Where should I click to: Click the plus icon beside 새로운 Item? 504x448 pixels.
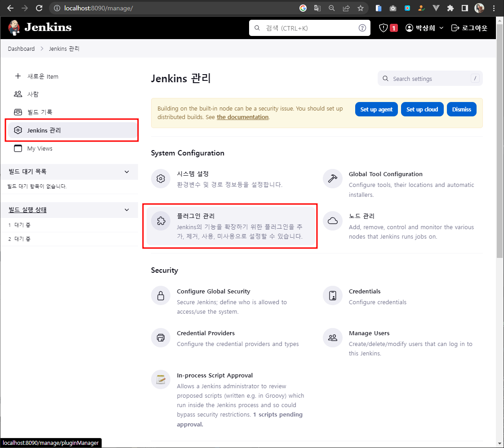click(x=18, y=76)
